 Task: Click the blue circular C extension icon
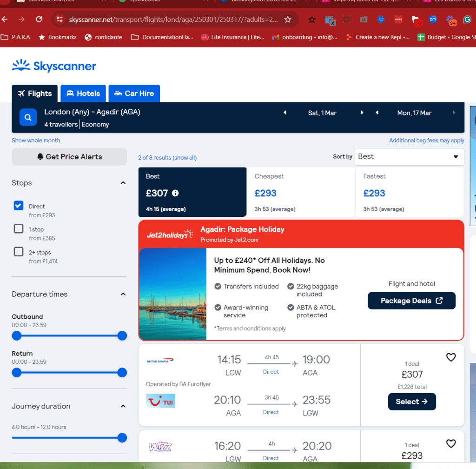(x=381, y=20)
